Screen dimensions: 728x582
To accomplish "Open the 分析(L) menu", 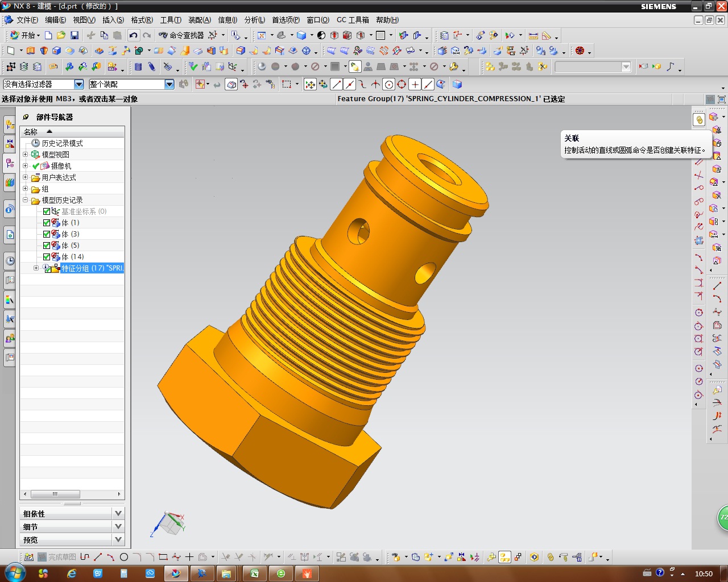I will pyautogui.click(x=254, y=20).
